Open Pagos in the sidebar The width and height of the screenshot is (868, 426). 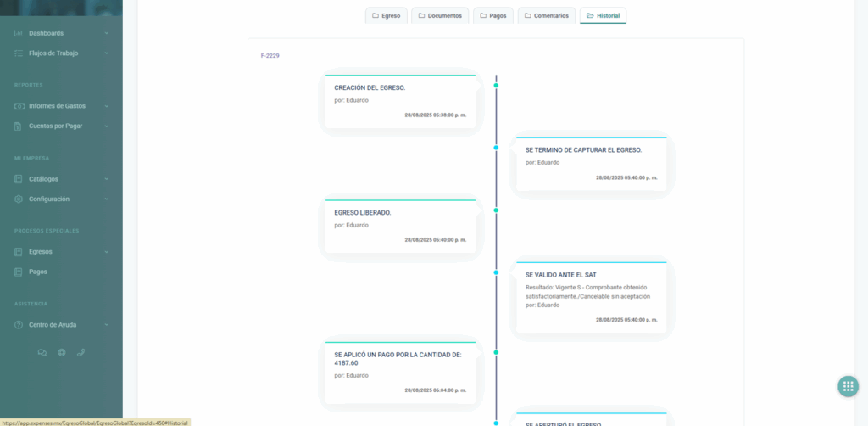[x=38, y=272]
